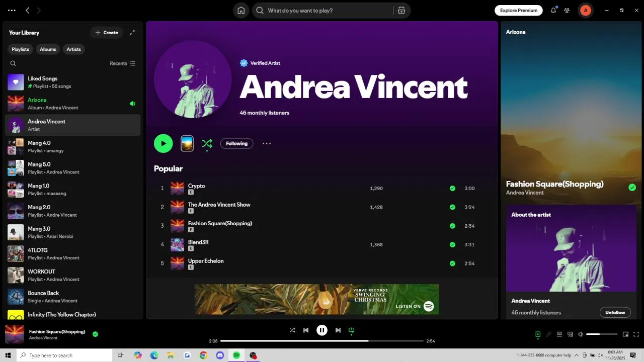Screen dimensions: 644x362
Task: Open the WORKOUT playlist
Action: coord(73,275)
